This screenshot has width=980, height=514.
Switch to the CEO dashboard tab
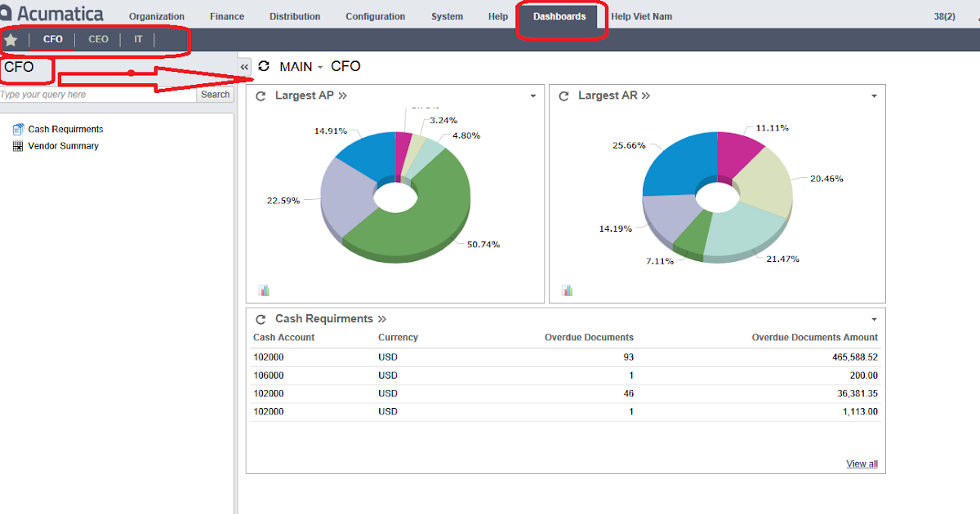click(x=98, y=38)
